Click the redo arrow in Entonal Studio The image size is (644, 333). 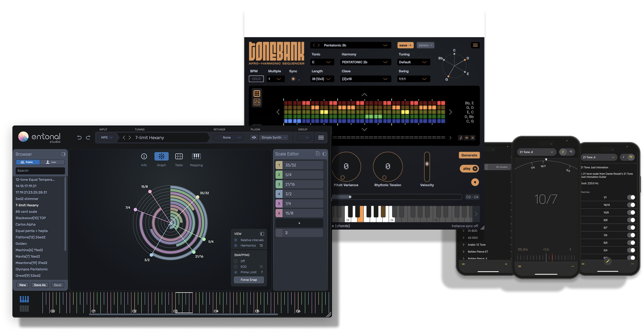click(88, 138)
